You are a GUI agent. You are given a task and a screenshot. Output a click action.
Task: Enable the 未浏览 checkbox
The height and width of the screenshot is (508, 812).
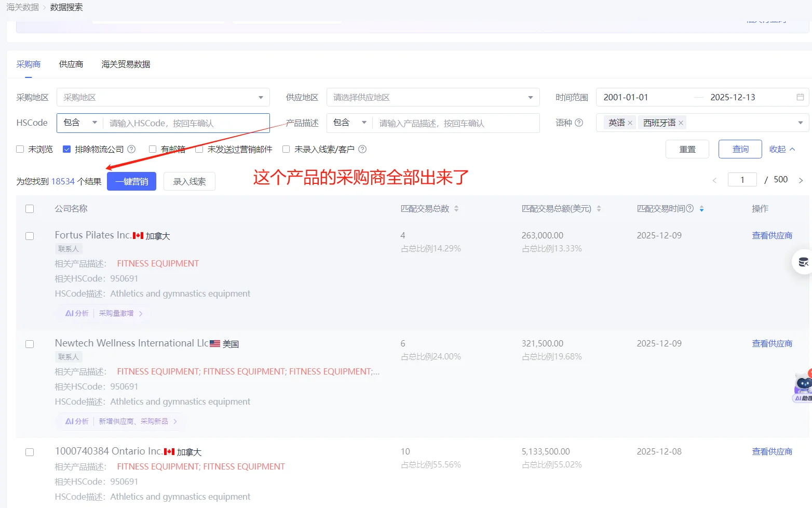click(19, 149)
